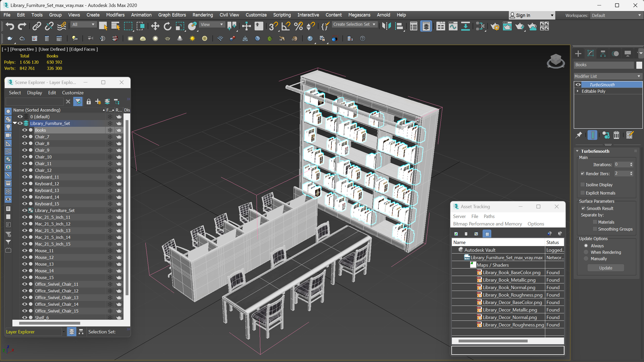Click the Undo arrow icon
Image resolution: width=644 pixels, height=362 pixels.
(10, 26)
